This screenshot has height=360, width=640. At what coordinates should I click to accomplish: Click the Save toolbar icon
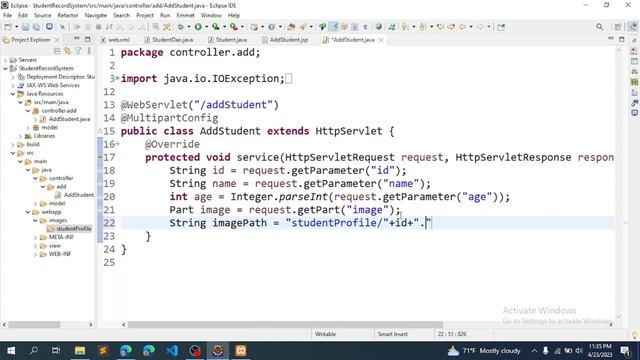[25, 27]
